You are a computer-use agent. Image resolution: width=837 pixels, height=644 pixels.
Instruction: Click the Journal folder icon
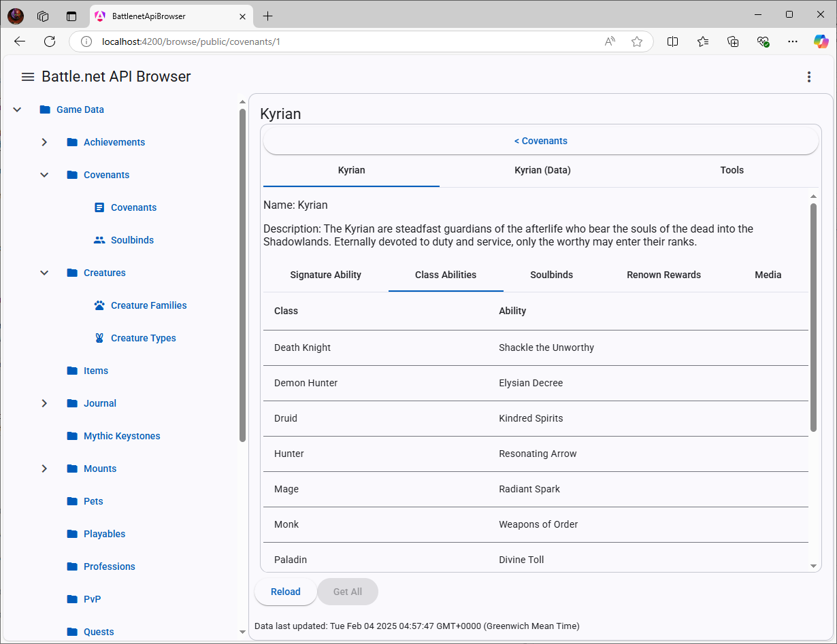click(x=72, y=403)
